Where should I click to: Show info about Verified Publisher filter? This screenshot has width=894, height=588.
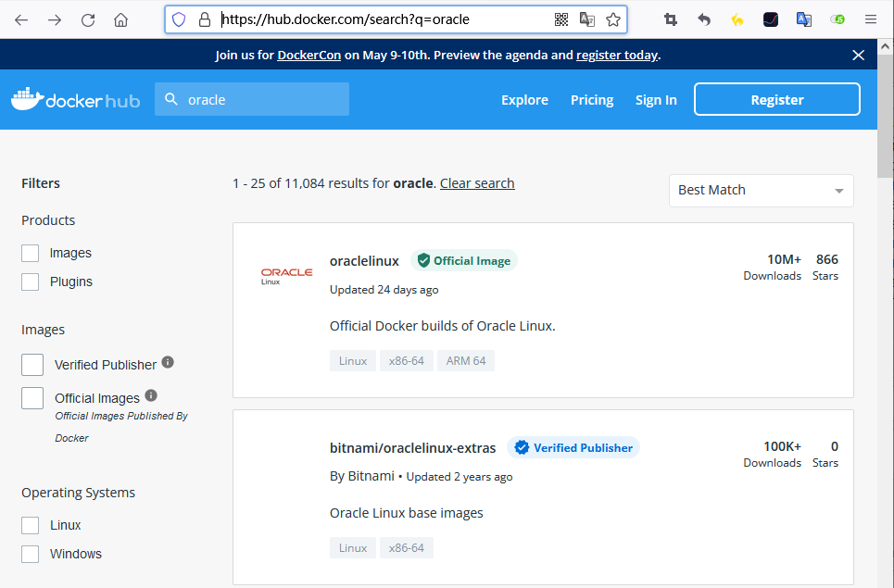pos(168,362)
